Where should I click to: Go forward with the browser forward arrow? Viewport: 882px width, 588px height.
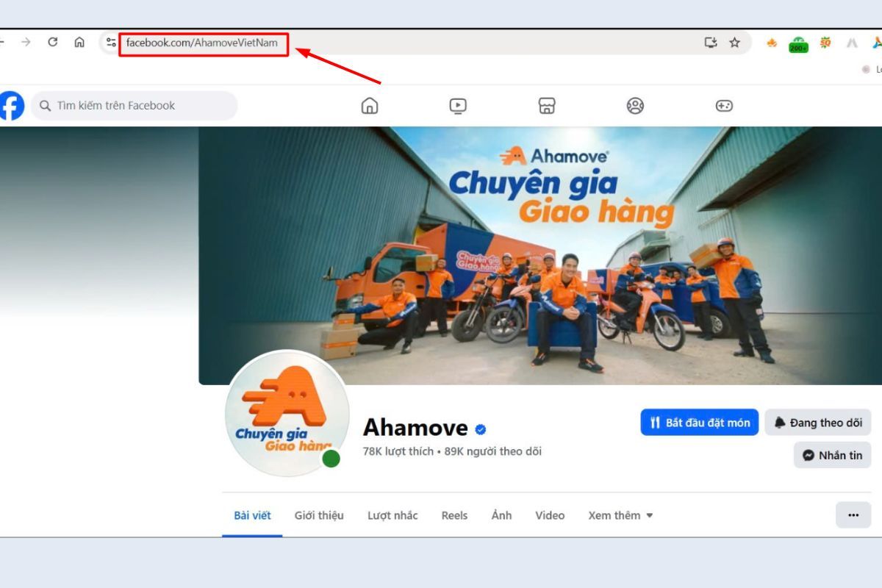click(26, 43)
